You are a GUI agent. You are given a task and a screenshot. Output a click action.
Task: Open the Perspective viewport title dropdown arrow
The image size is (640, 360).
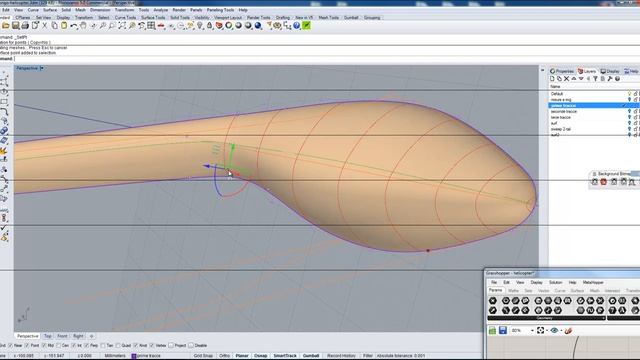pos(42,68)
